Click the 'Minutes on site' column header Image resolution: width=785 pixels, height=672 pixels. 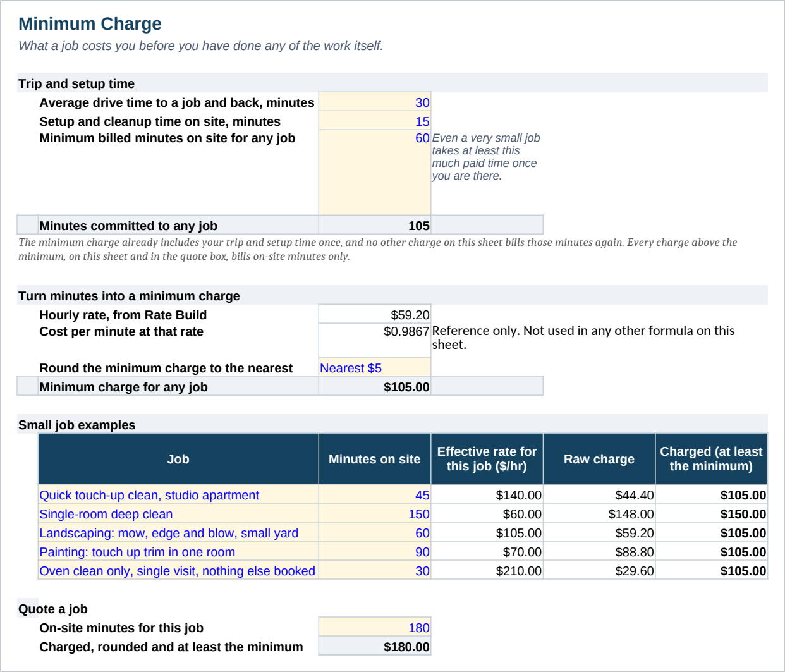pos(375,459)
